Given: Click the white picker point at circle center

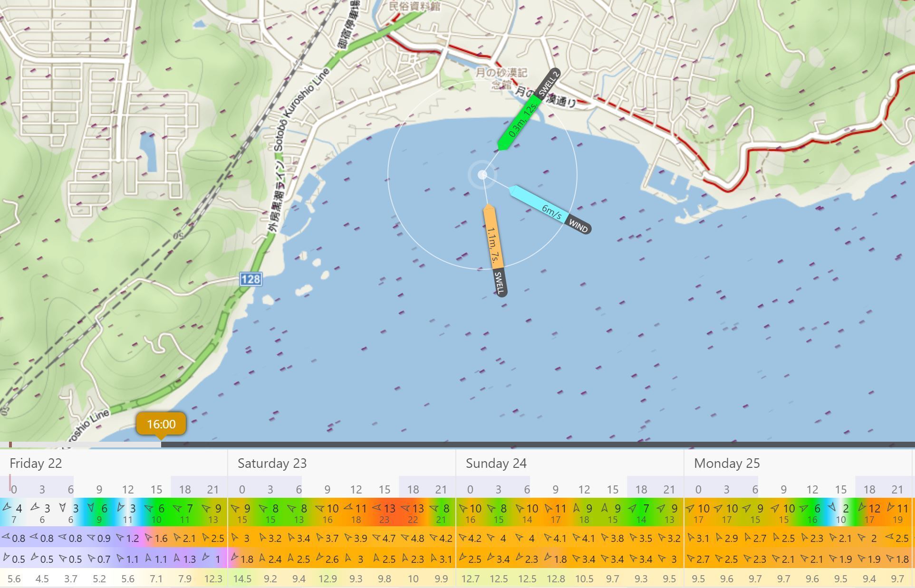Looking at the screenshot, I should point(482,175).
